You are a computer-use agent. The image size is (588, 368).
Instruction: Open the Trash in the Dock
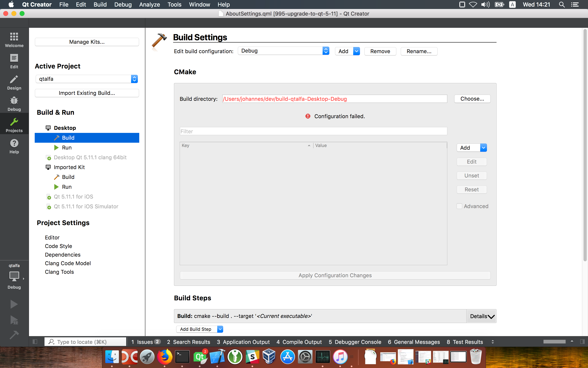click(476, 357)
